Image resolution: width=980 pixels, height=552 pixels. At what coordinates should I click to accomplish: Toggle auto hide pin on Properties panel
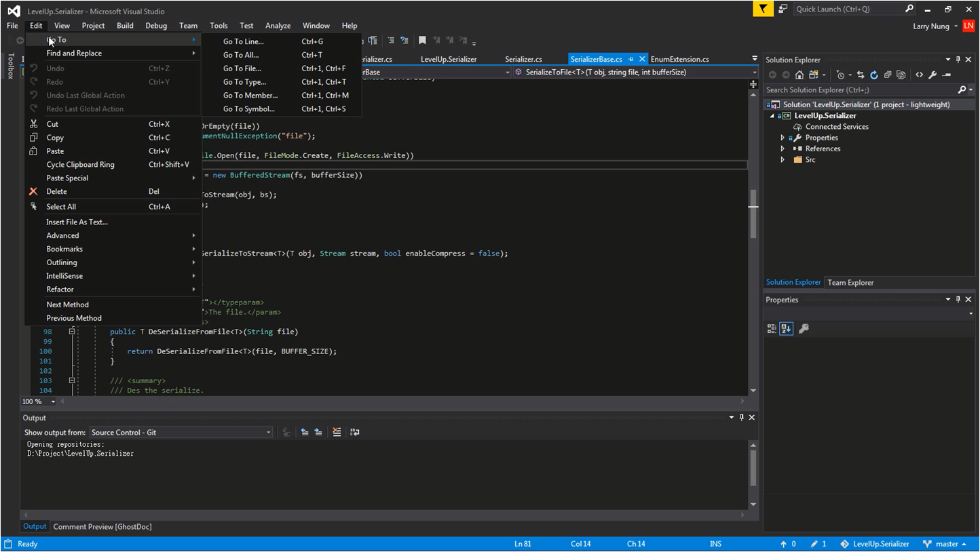click(x=958, y=300)
